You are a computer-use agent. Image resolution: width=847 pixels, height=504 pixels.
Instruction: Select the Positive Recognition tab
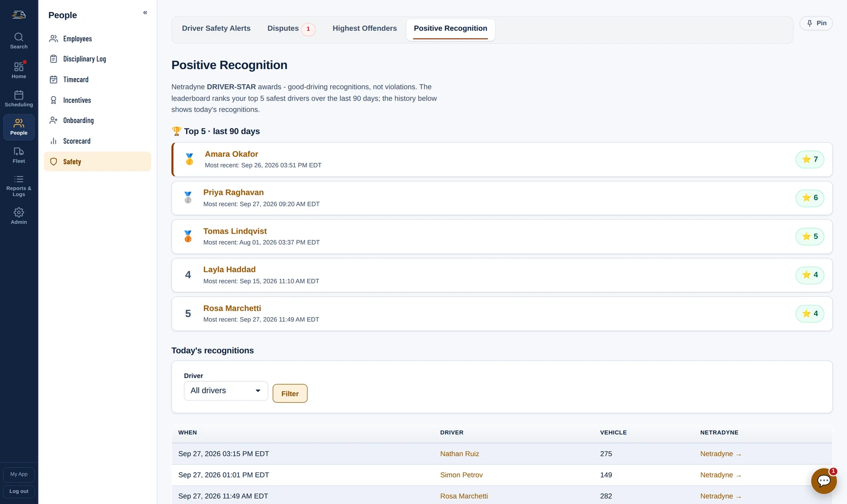[450, 29]
